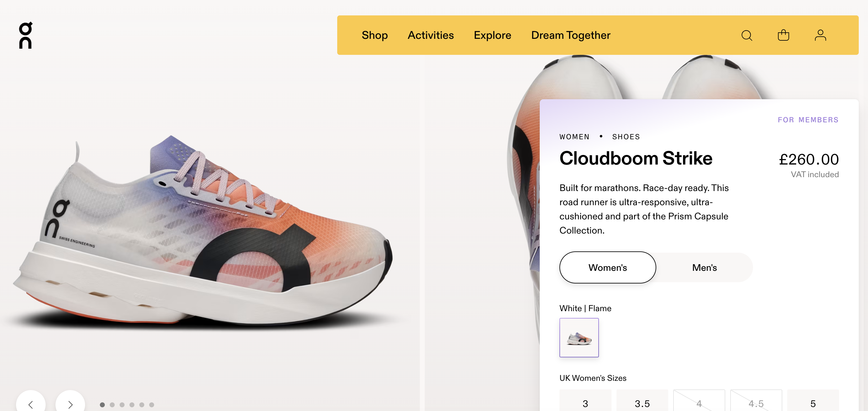868x411 pixels.
Task: Choose the White Flame colour swatch
Action: point(579,338)
